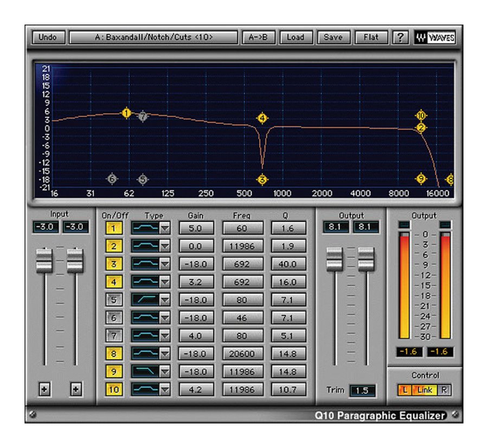Image resolution: width=488 pixels, height=448 pixels.
Task: Click band 1 marker on EQ graph
Action: point(126,113)
